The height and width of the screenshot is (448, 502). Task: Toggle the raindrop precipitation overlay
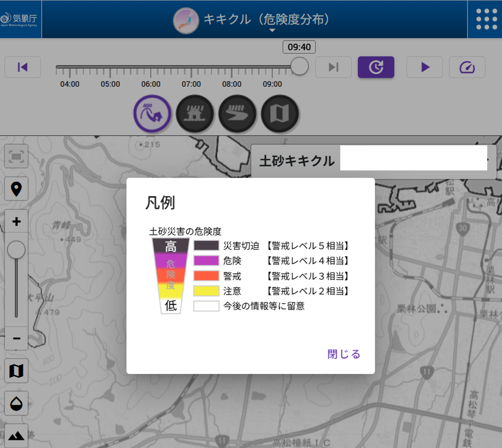click(16, 403)
